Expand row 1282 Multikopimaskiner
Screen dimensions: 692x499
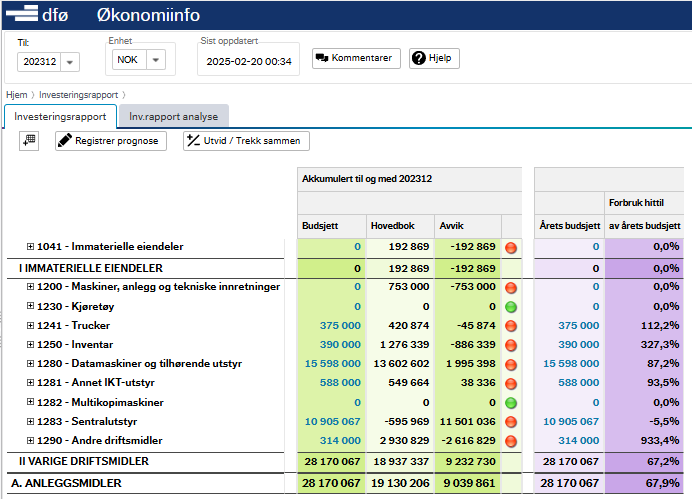(30, 402)
